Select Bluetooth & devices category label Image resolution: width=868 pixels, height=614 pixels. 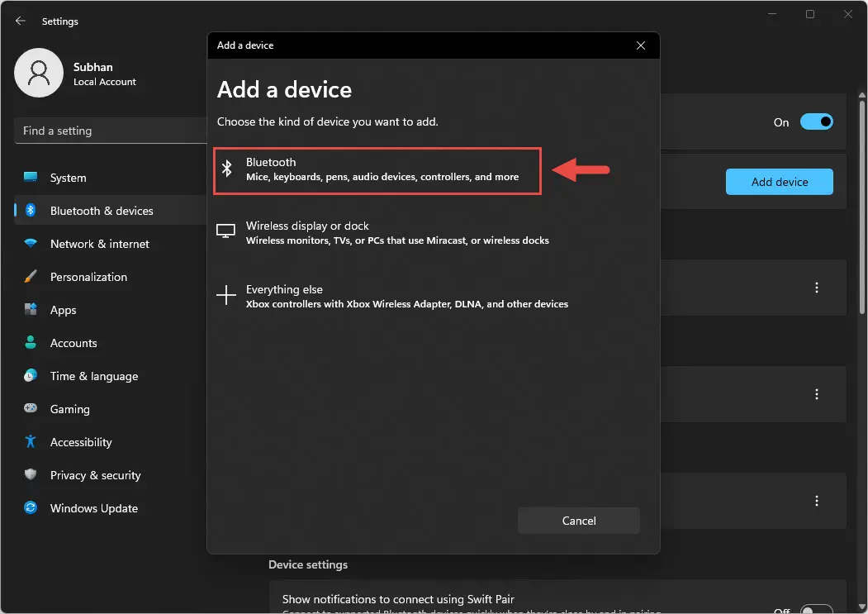[x=102, y=211]
